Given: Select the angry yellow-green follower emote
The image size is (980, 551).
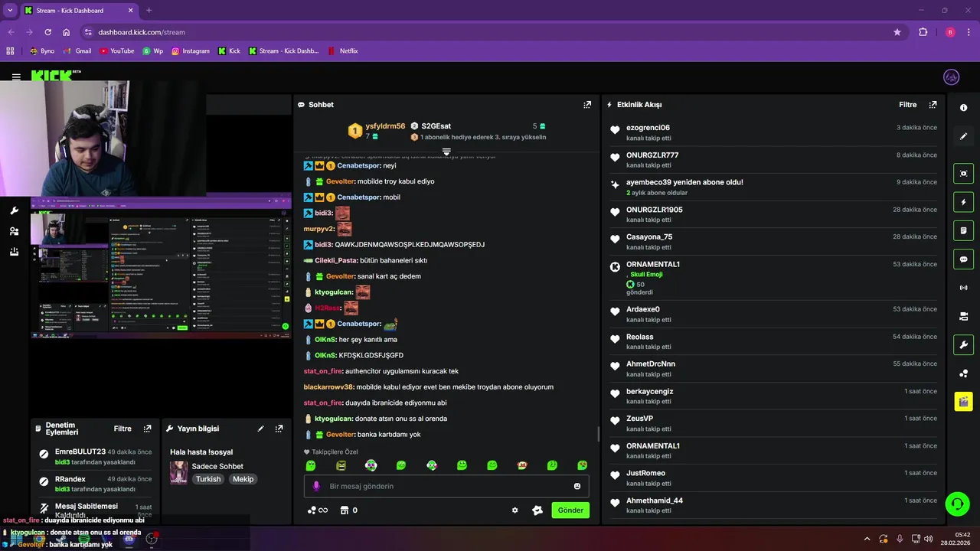Looking at the screenshot, I should pyautogui.click(x=341, y=465).
